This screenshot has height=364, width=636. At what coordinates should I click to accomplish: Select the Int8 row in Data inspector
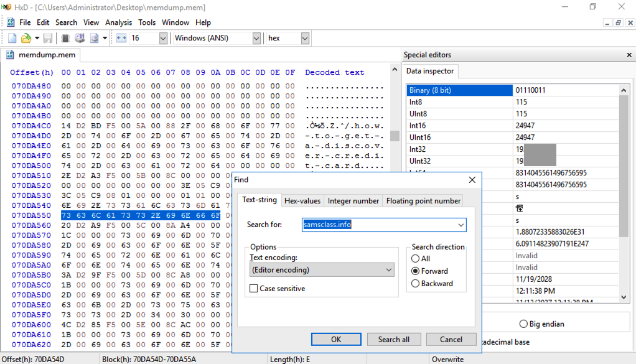coord(513,102)
